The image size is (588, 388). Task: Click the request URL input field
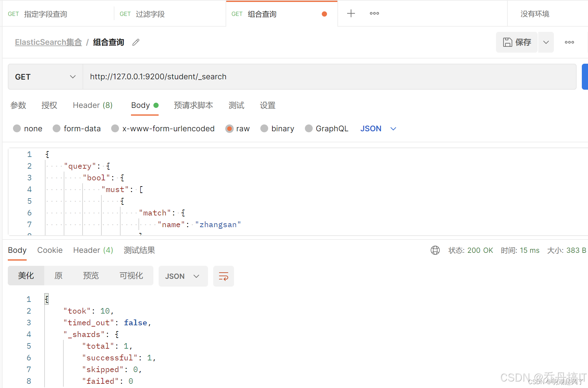330,77
